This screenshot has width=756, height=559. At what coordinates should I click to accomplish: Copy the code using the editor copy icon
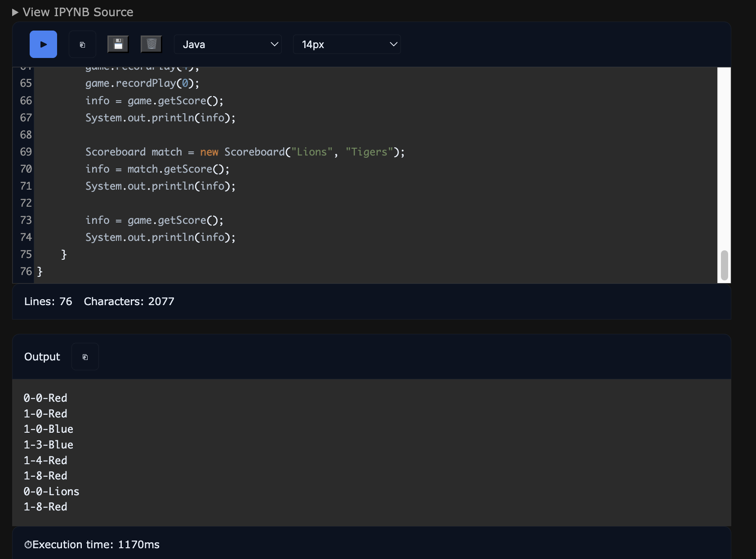(82, 44)
